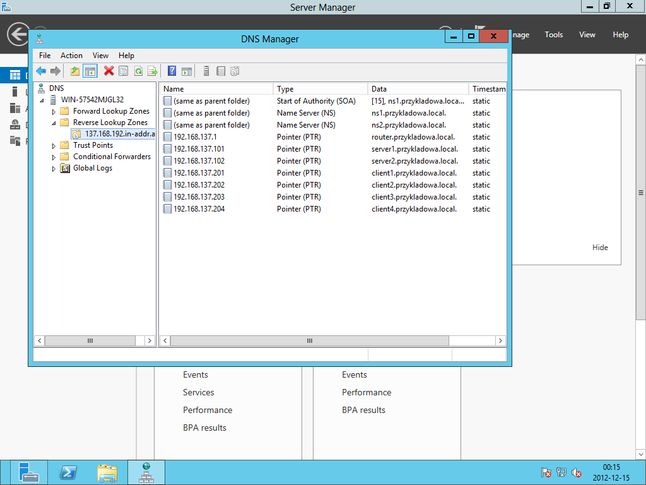Click the Back arrow in DNS Manager toolbar
This screenshot has width=646, height=485.
(x=41, y=71)
